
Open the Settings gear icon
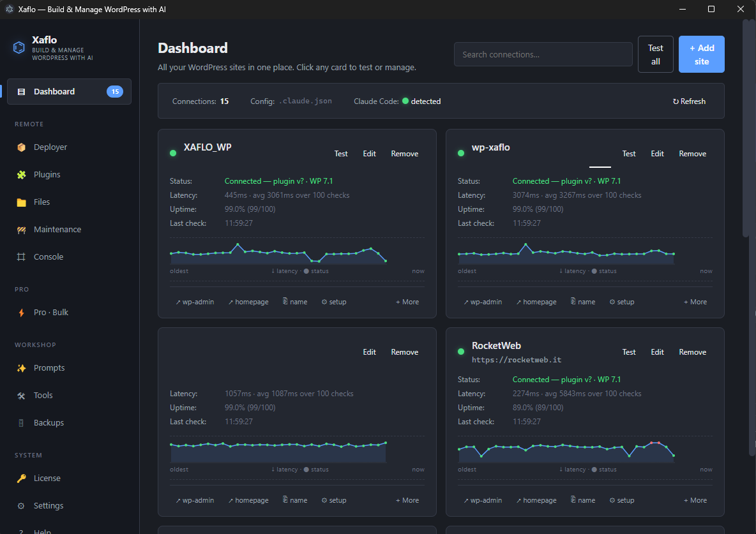21,505
